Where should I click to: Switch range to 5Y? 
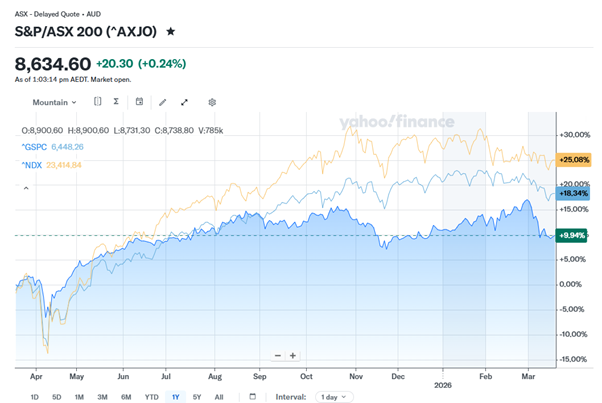[x=197, y=397]
